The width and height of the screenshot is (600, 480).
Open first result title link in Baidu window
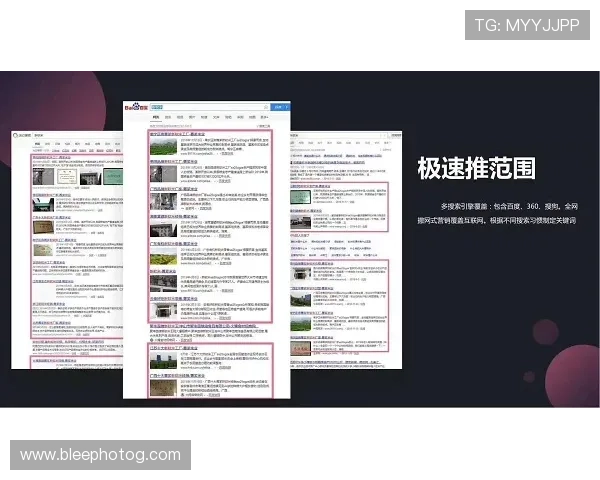coord(177,134)
